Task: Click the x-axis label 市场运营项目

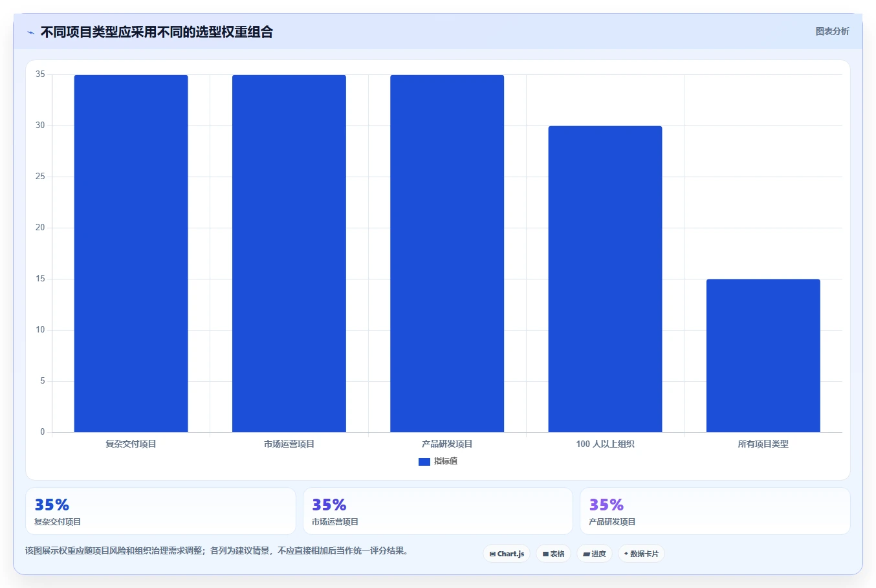Action: 289,444
